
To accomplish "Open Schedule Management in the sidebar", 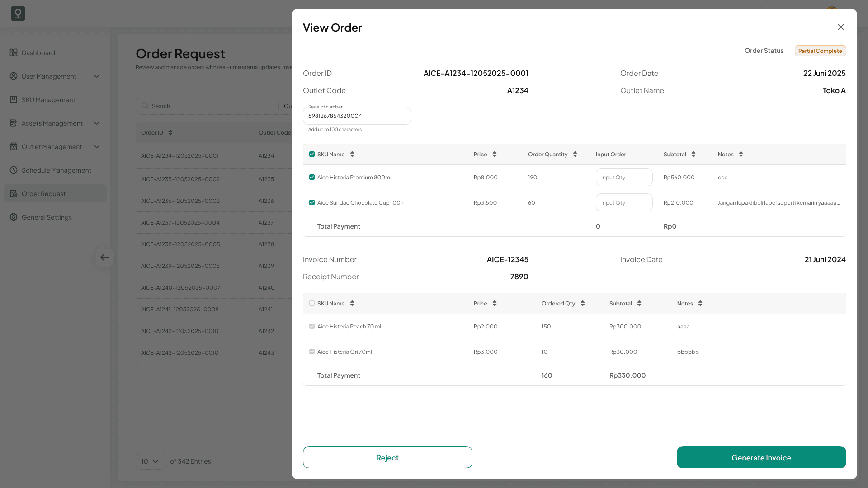I will click(55, 170).
